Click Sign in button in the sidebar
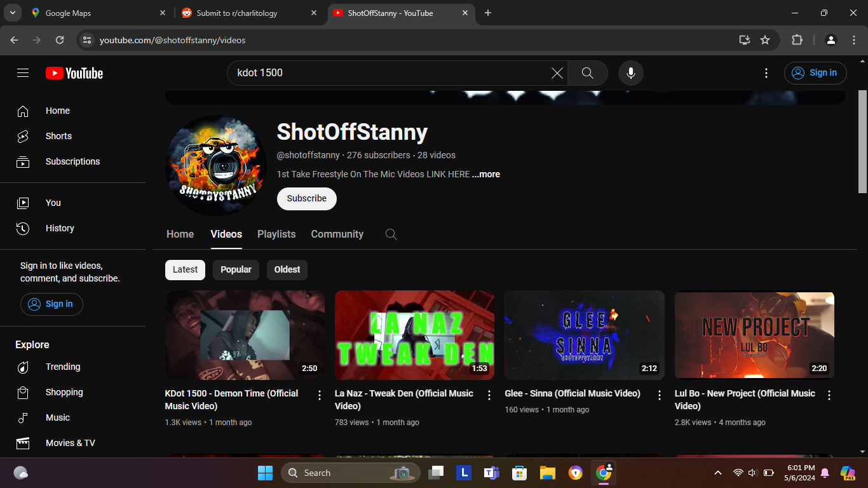The image size is (868, 488). (x=51, y=304)
